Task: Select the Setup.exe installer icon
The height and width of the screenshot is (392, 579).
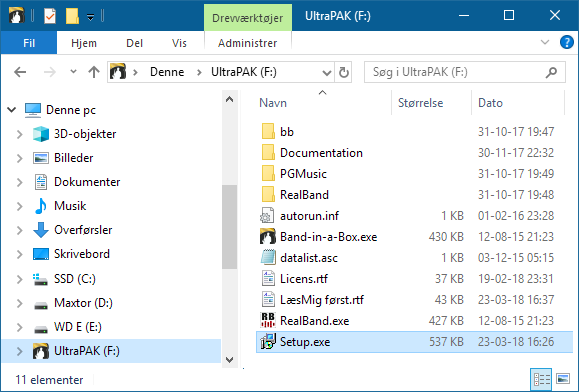Action: tap(268, 341)
